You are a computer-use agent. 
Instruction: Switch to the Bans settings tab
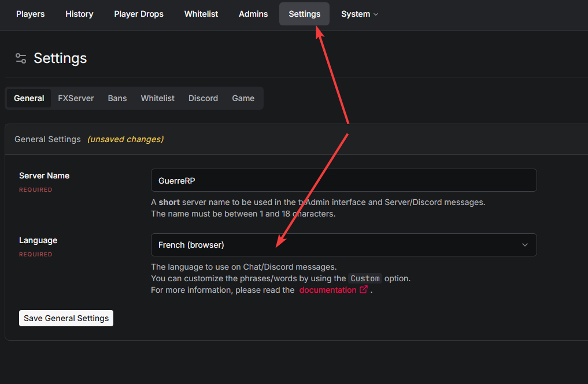(117, 98)
